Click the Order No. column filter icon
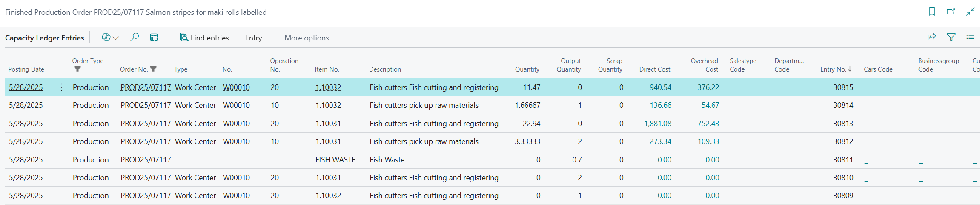 click(153, 69)
